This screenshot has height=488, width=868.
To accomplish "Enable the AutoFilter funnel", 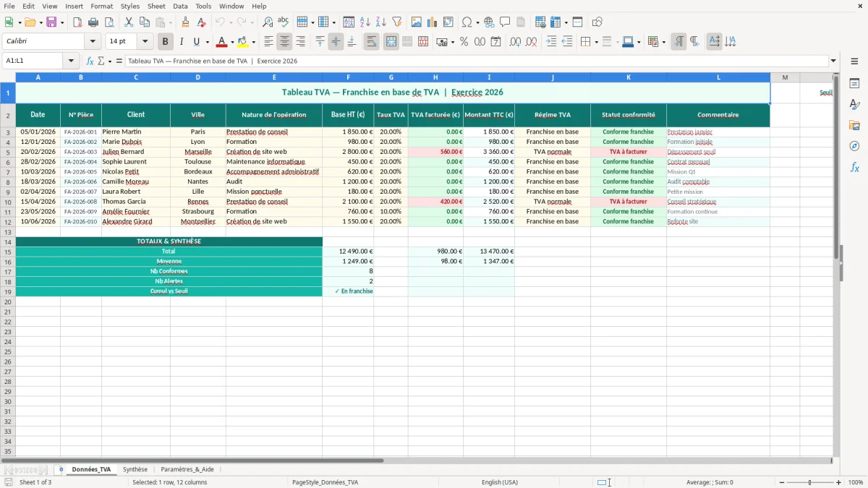I will click(x=397, y=22).
